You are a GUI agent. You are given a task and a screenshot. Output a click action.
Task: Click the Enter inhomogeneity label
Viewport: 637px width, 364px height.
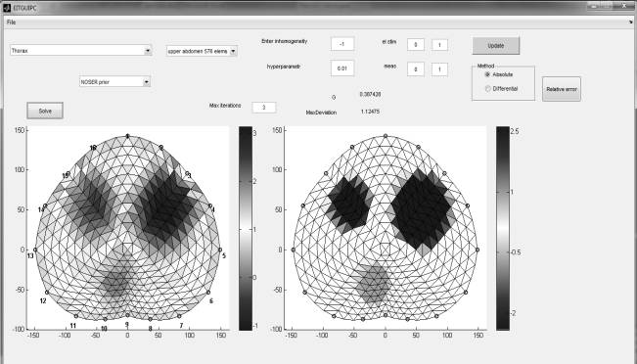coord(285,41)
